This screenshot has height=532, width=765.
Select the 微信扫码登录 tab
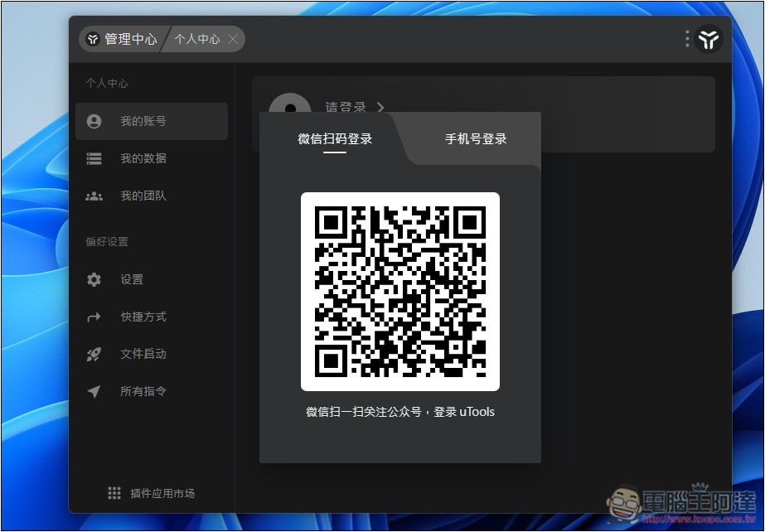335,139
